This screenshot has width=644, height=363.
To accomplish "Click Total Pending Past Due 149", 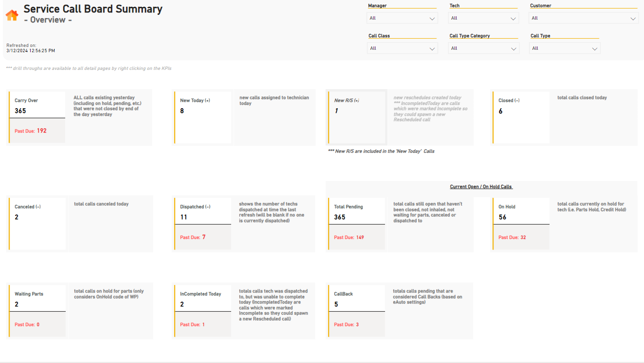I will pyautogui.click(x=349, y=238).
